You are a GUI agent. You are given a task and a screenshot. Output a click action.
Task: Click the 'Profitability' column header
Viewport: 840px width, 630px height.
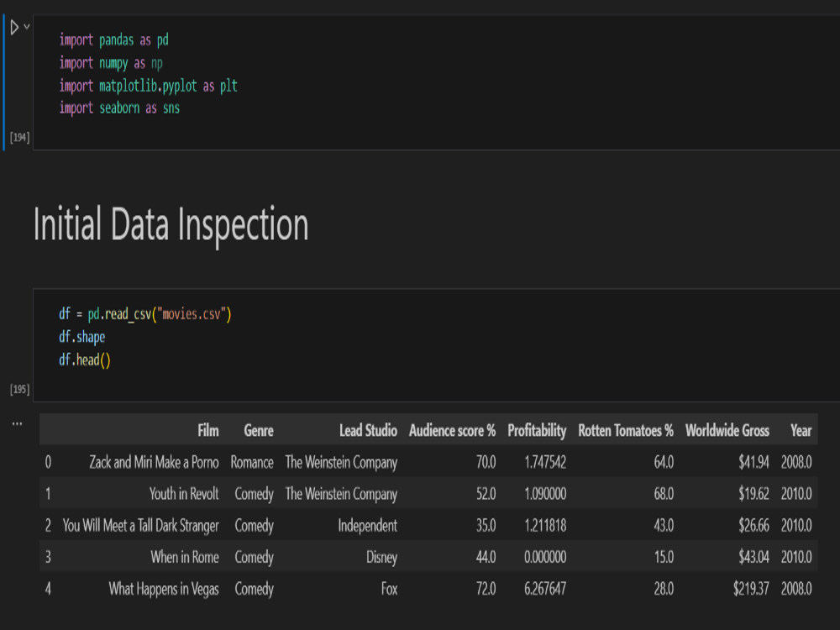click(537, 430)
